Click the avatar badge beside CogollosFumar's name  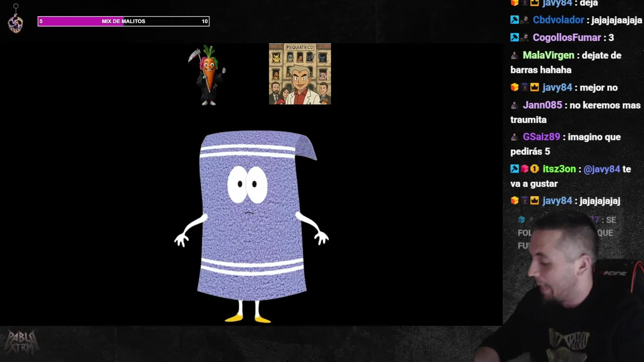point(524,38)
